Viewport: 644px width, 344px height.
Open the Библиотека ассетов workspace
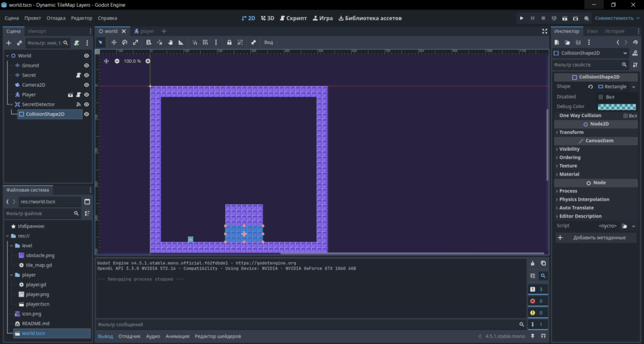tap(370, 18)
